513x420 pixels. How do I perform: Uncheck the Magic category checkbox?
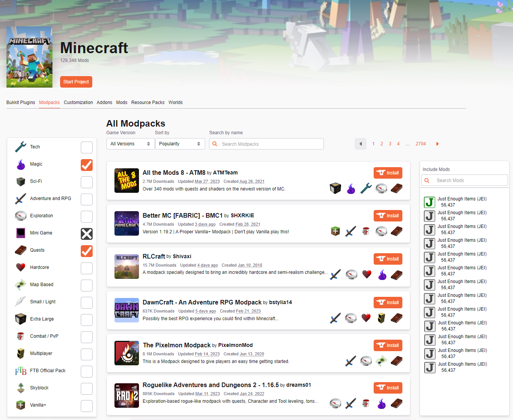click(x=87, y=165)
